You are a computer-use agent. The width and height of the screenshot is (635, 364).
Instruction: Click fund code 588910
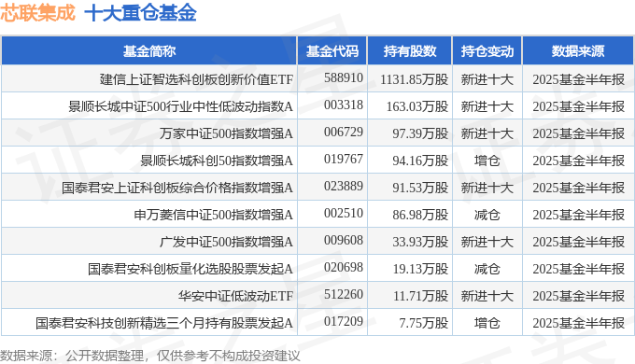(344, 77)
